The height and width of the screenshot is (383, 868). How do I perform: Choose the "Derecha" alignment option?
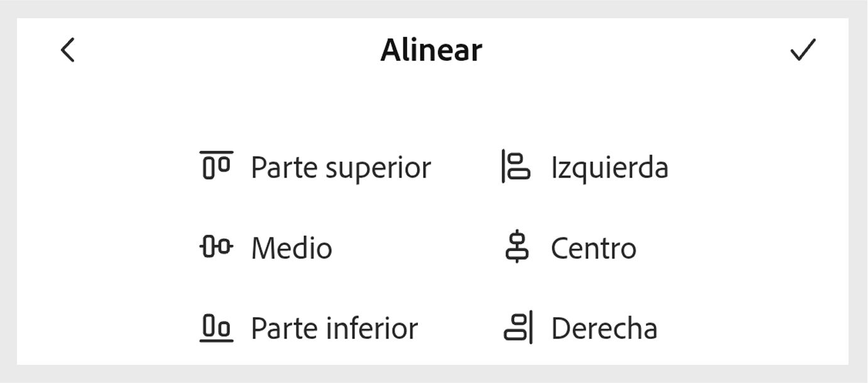(604, 327)
